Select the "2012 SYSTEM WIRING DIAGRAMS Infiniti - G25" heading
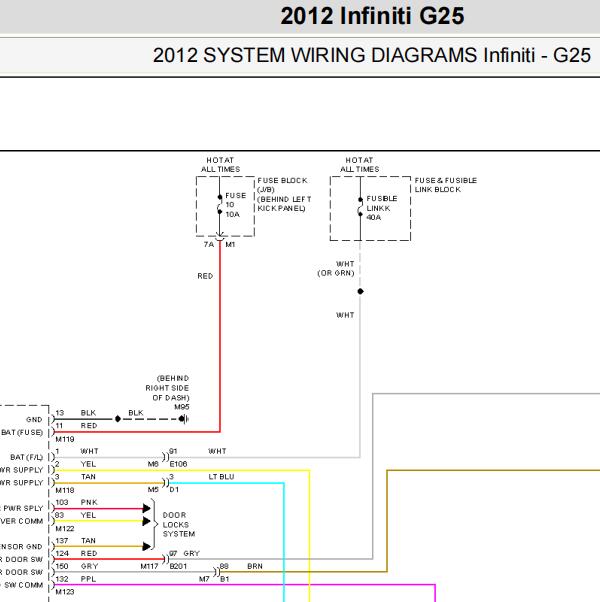 [x=372, y=55]
